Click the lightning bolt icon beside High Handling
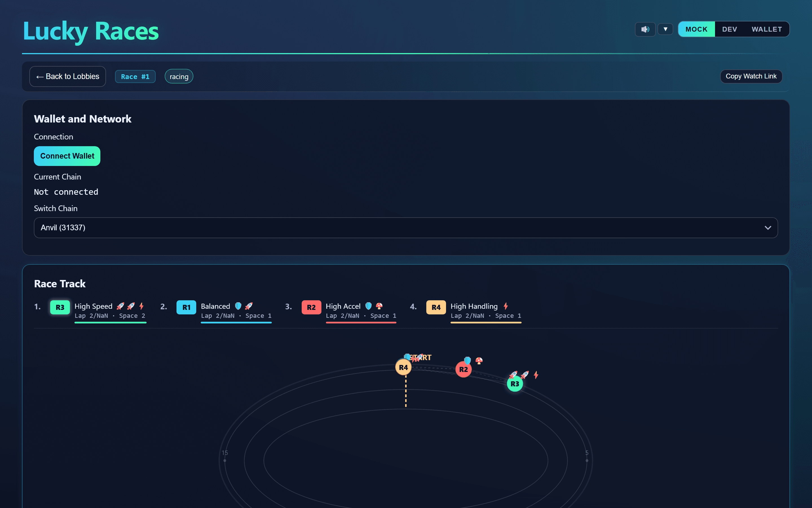 click(x=506, y=306)
